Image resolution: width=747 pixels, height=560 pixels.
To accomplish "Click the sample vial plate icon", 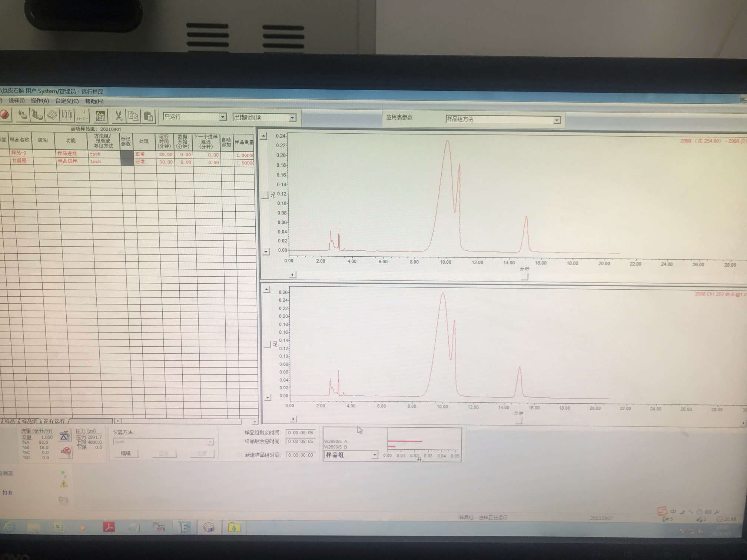I will click(x=52, y=115).
